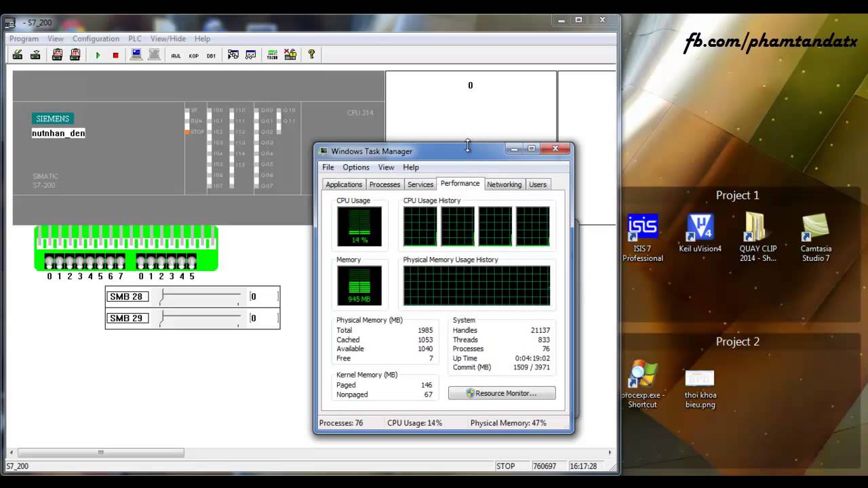Open the Configuration menu in S7_200
Screen dimensions: 868x488
96,39
